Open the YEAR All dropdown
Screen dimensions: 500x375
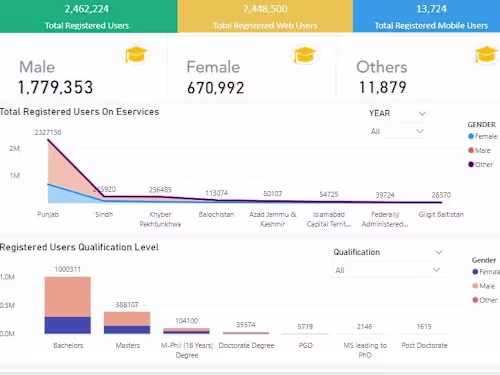tap(397, 131)
